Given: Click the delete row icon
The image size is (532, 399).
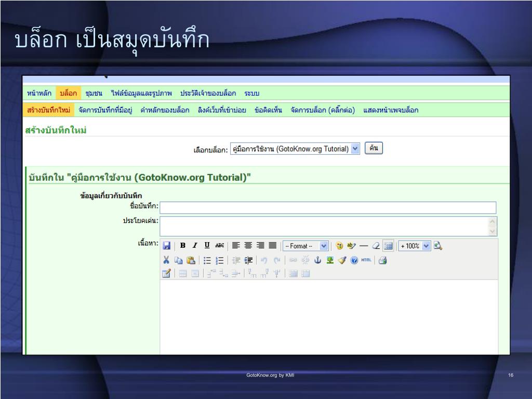Looking at the screenshot, I should point(236,273).
